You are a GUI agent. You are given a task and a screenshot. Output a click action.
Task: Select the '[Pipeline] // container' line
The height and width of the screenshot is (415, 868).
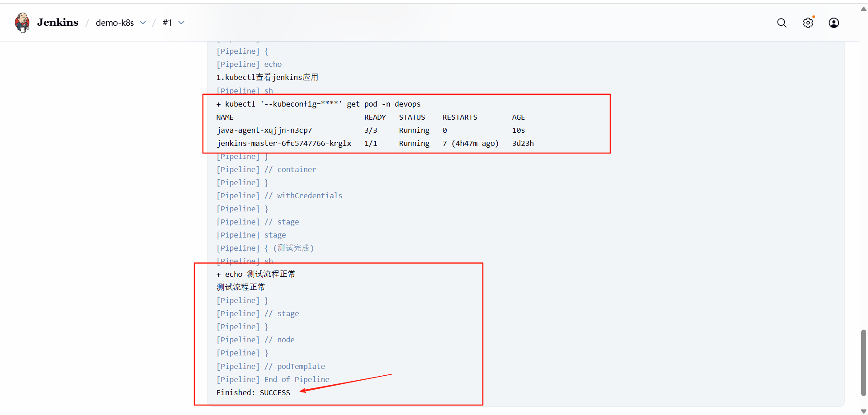pos(266,169)
